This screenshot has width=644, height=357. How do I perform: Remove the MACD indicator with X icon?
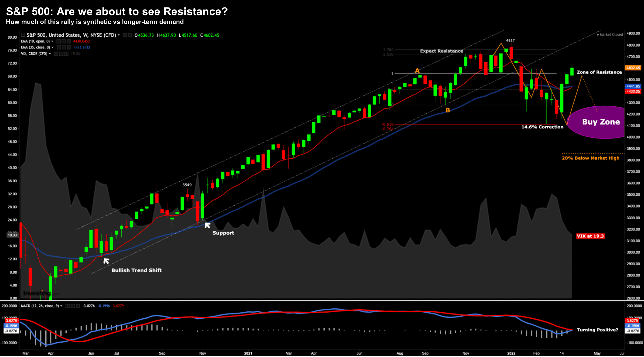(78, 306)
